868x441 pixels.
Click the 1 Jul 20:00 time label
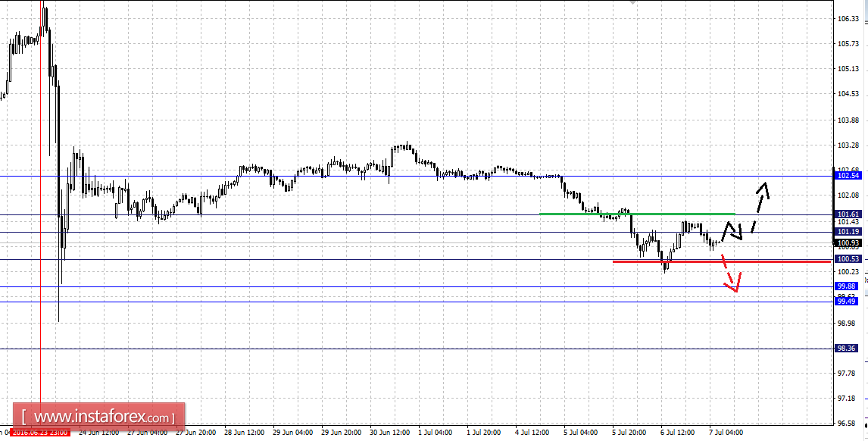[x=484, y=432]
